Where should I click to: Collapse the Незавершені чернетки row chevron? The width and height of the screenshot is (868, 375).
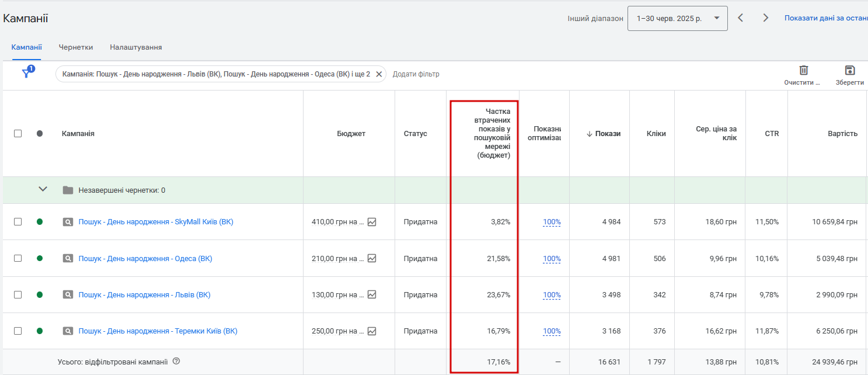pos(43,189)
